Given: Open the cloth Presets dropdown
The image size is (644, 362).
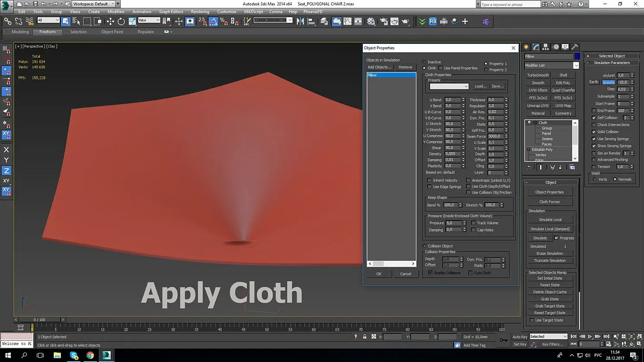Looking at the screenshot, I should point(449,86).
